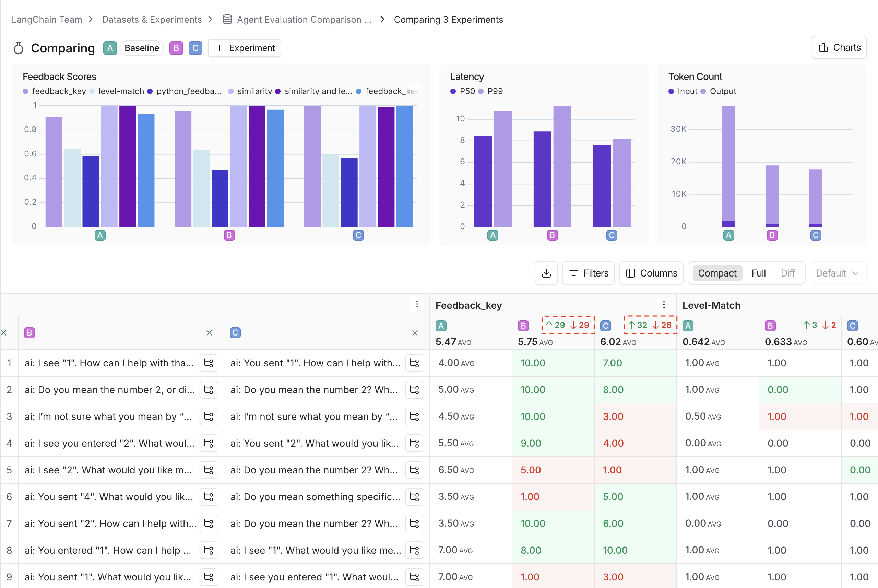This screenshot has width=878, height=588.
Task: Open trace view for row 4 in experiment C
Action: click(x=414, y=443)
